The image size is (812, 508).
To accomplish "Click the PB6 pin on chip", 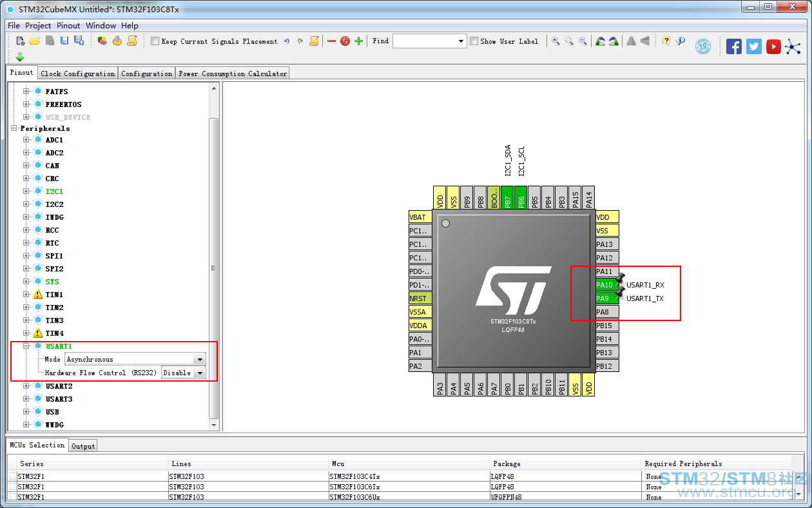I will pyautogui.click(x=521, y=198).
